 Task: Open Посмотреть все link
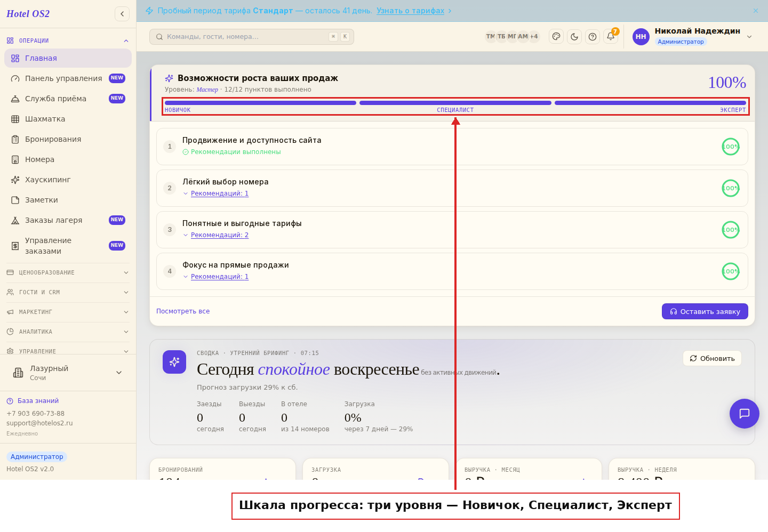[x=183, y=311]
